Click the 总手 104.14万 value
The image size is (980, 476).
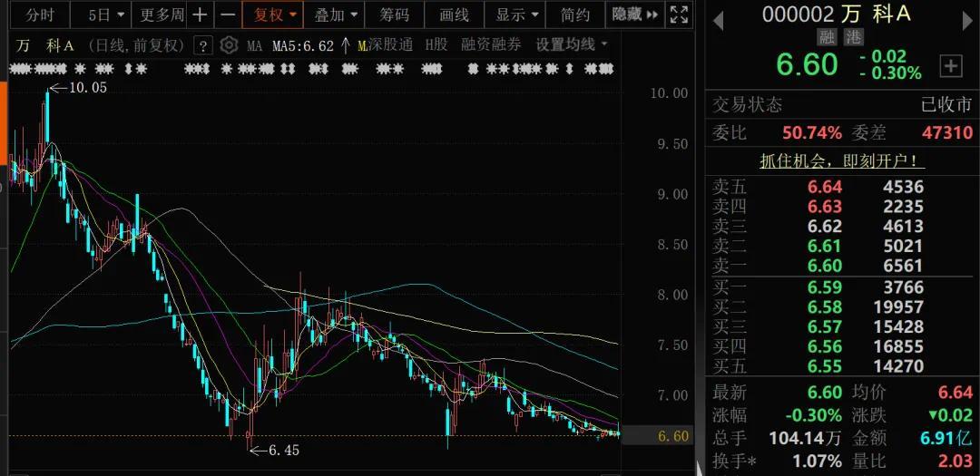(805, 438)
